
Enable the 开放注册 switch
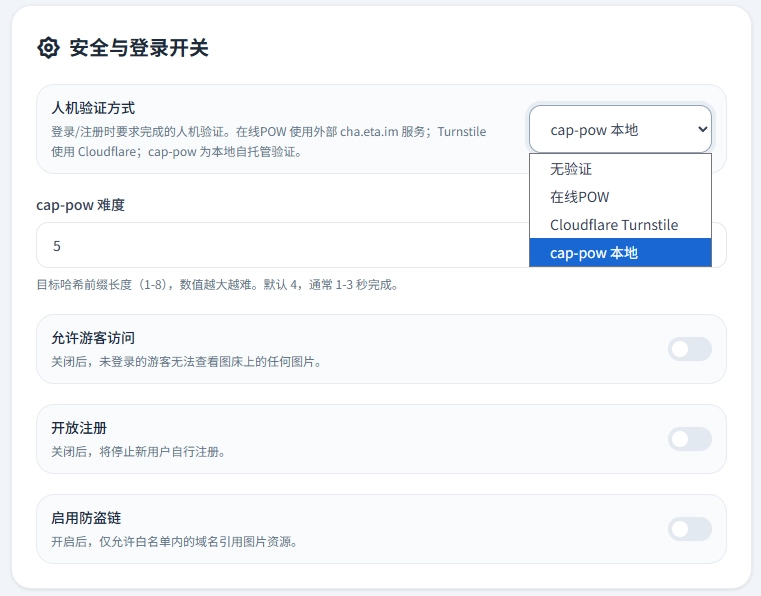(690, 439)
